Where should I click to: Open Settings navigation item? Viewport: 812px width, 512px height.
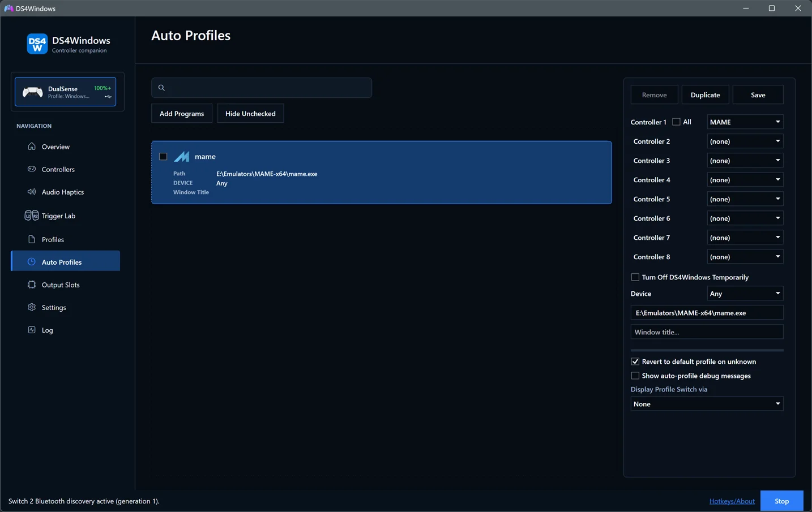click(x=66, y=307)
